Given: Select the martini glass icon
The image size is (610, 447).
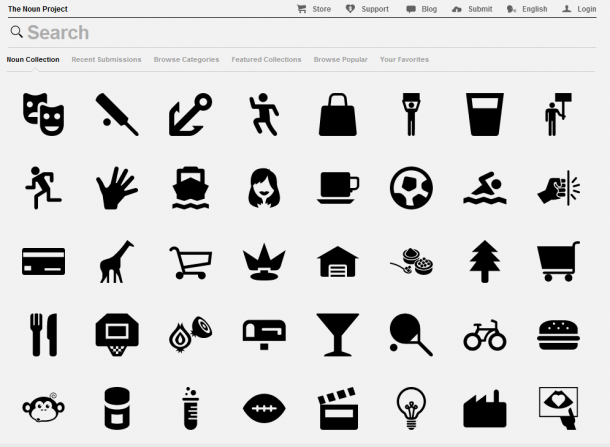Looking at the screenshot, I should click(338, 335).
